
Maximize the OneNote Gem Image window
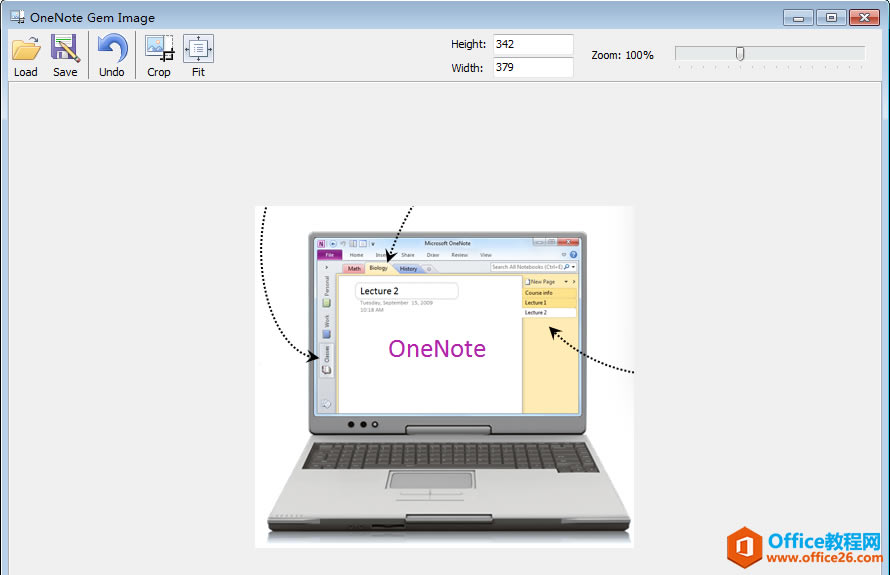coord(831,18)
